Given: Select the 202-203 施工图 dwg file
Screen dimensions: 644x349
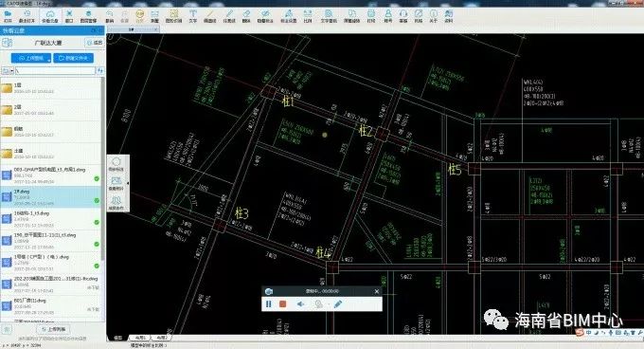Looking at the screenshot, I should 51,285.
